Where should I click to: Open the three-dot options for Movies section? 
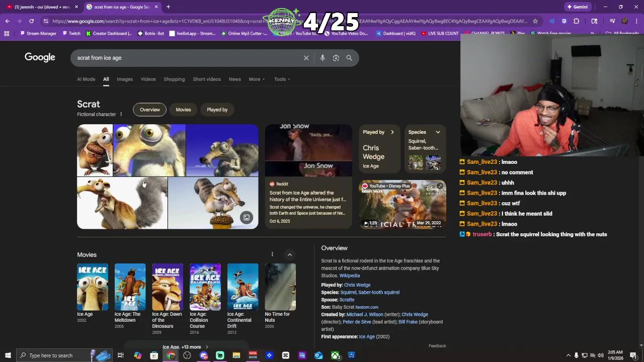(x=272, y=254)
